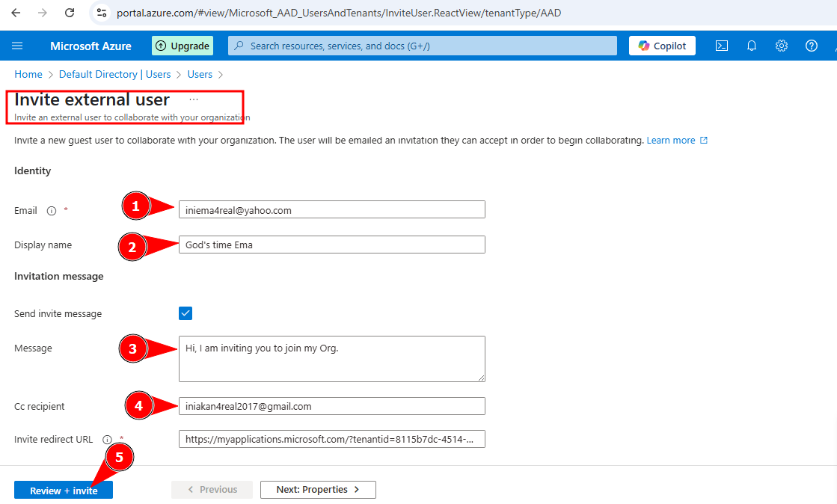Click the Identity section heading
This screenshot has height=504, width=837.
[33, 170]
